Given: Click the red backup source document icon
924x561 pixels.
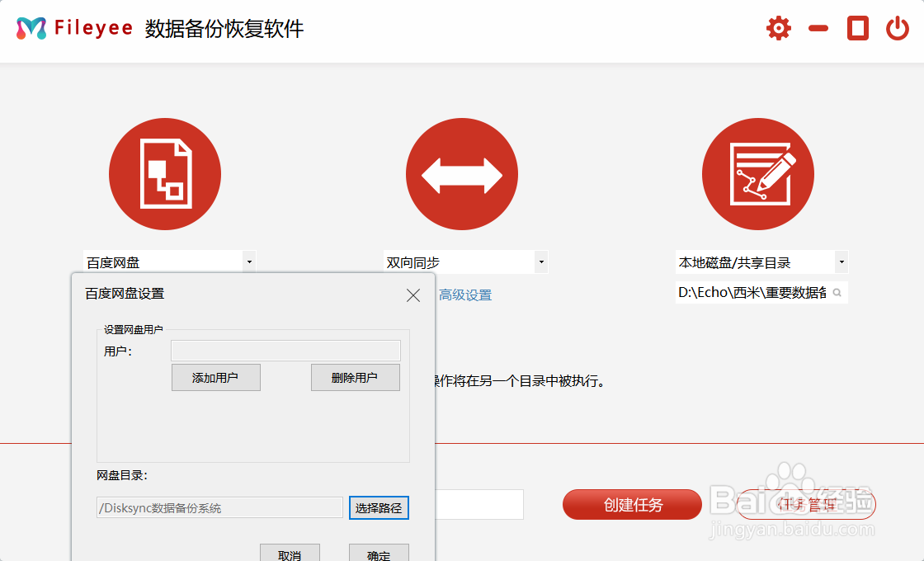Looking at the screenshot, I should [165, 173].
